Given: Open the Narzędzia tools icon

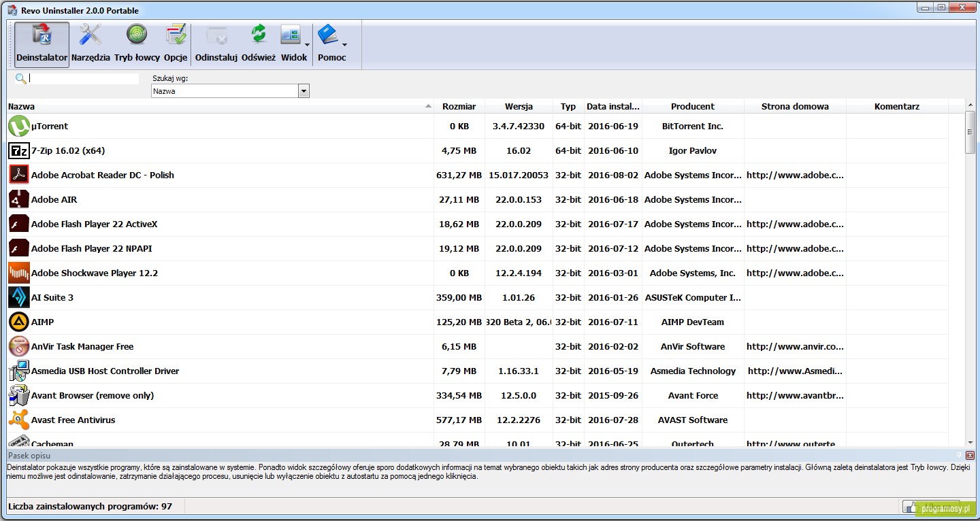Looking at the screenshot, I should [91, 34].
